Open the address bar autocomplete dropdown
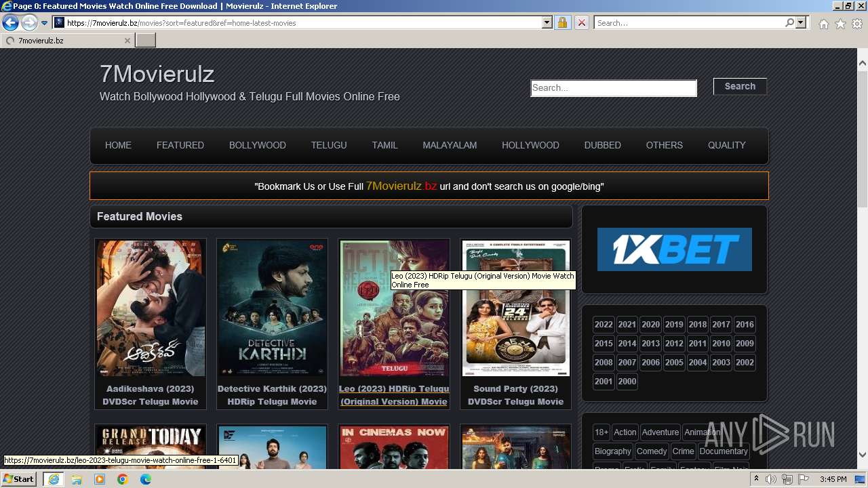This screenshot has height=488, width=868. pos(547,23)
